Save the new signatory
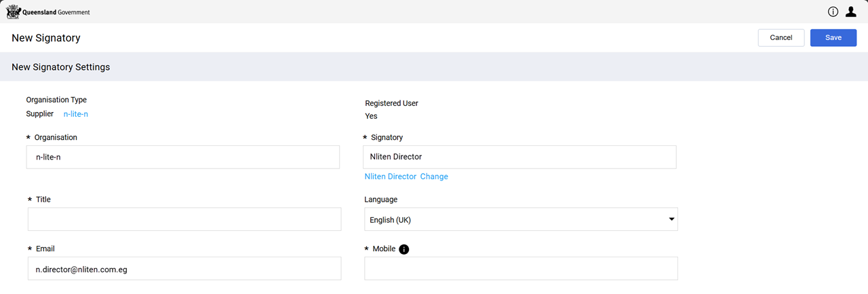Image resolution: width=868 pixels, height=294 pixels. pos(833,38)
